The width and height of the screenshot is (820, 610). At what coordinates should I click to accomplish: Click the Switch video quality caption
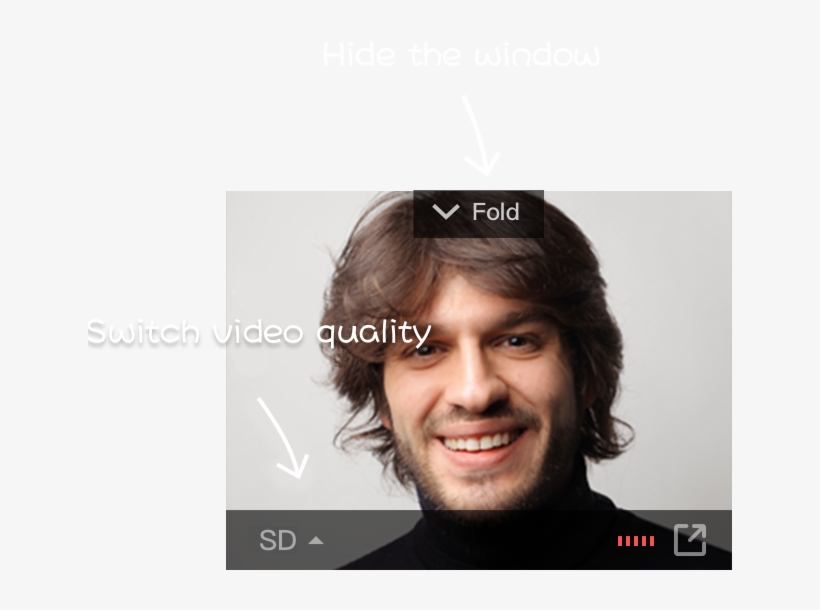(x=259, y=333)
